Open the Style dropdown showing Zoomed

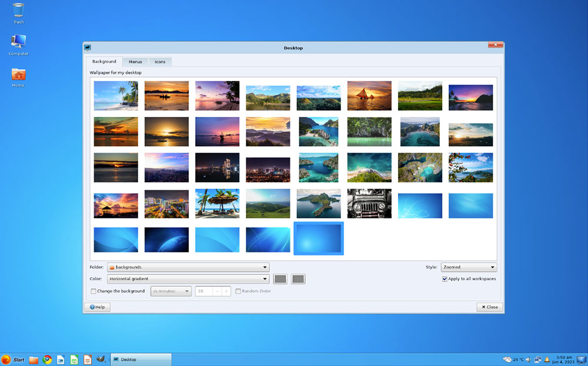(469, 267)
